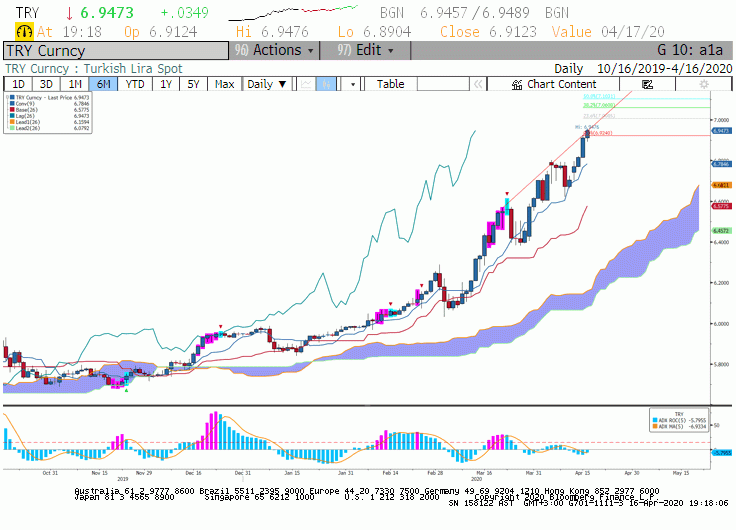Screen dimensions: 736x530
Task: Click the yellow gauge icon beside At
Action: point(24,32)
